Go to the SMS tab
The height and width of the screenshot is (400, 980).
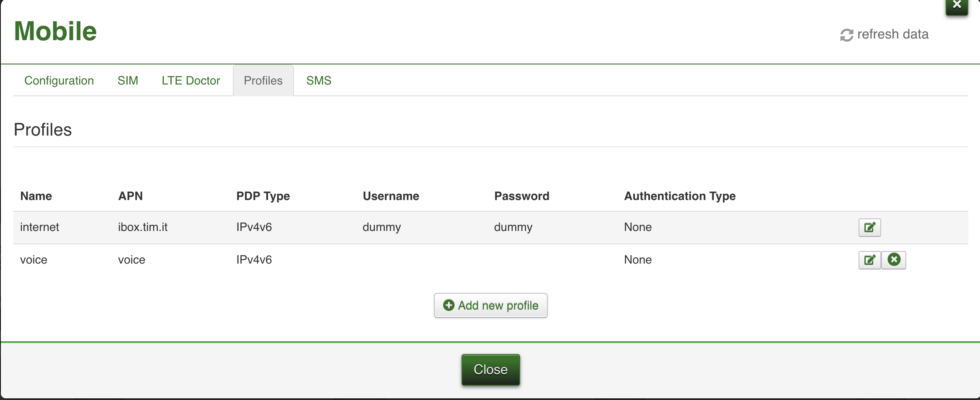(319, 80)
